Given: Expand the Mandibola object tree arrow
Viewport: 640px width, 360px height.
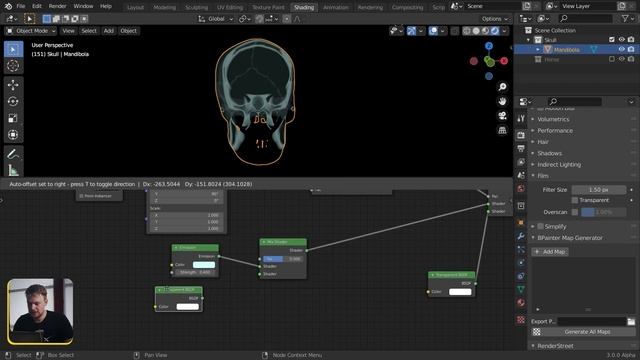Looking at the screenshot, I should coord(538,50).
